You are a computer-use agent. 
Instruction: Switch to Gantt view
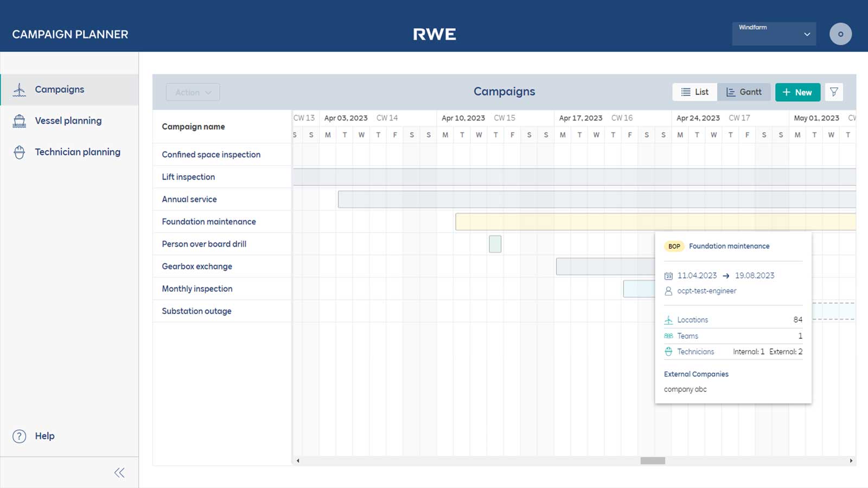click(x=744, y=92)
